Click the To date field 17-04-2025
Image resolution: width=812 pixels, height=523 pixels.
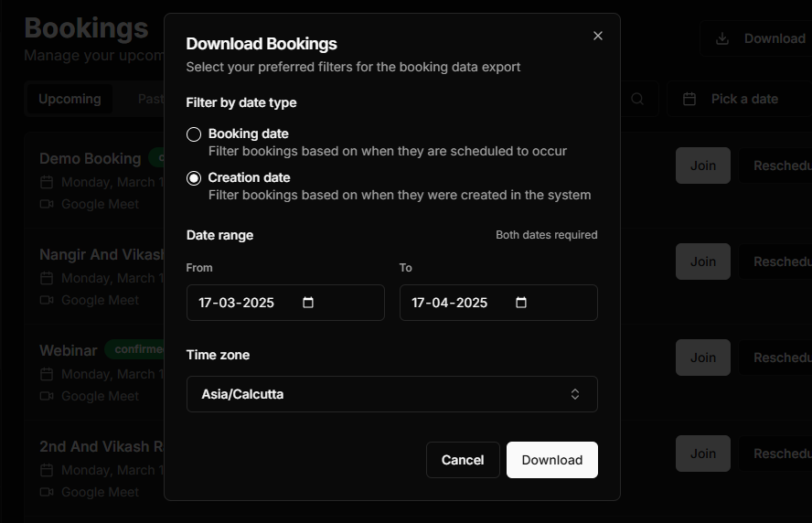pos(498,303)
